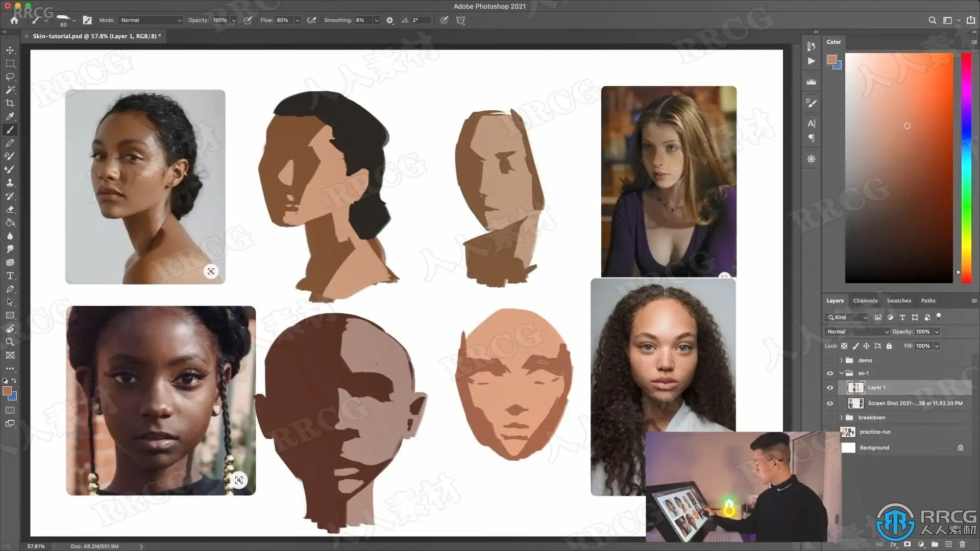Select the Lasso tool
Screen dimensions: 980x551
[x=10, y=77]
